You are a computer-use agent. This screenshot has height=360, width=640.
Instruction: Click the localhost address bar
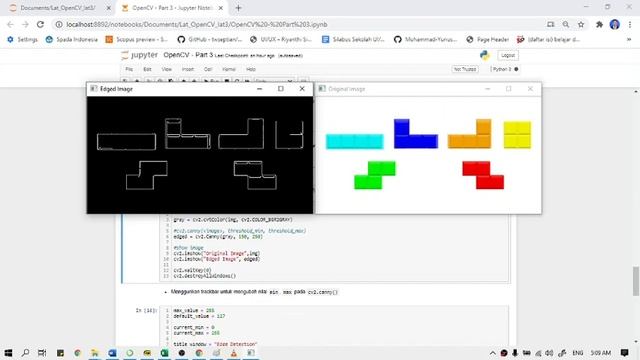click(x=302, y=24)
